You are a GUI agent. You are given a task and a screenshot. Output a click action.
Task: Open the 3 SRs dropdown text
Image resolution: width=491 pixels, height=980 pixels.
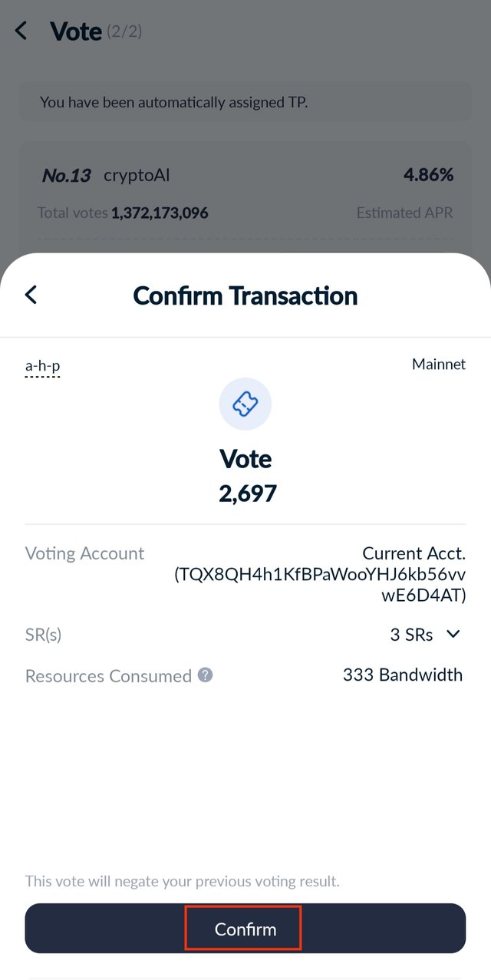(x=411, y=635)
